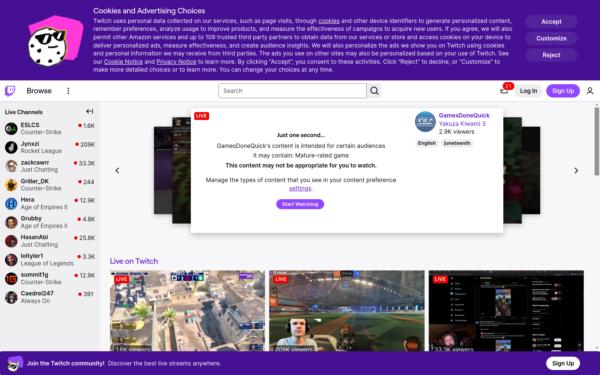This screenshot has width=600, height=375.
Task: Click Caedrel247 channel name text
Action: coord(37,293)
